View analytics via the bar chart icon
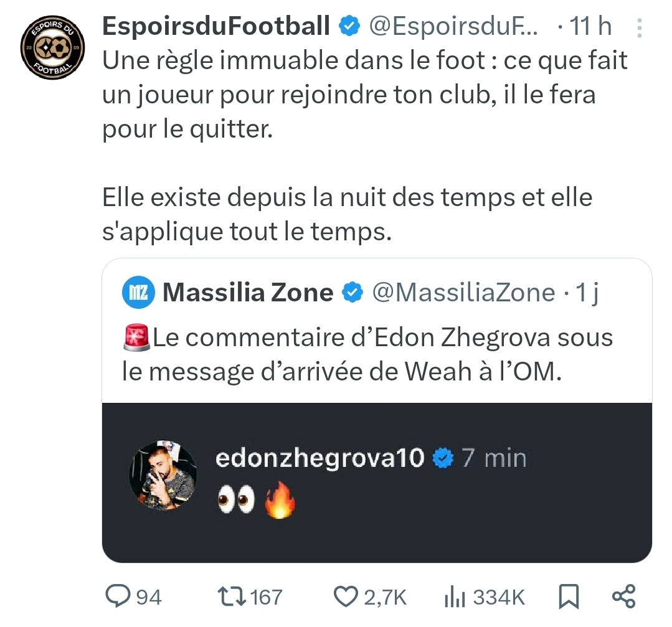This screenshot has height=627, width=672. pos(455,596)
